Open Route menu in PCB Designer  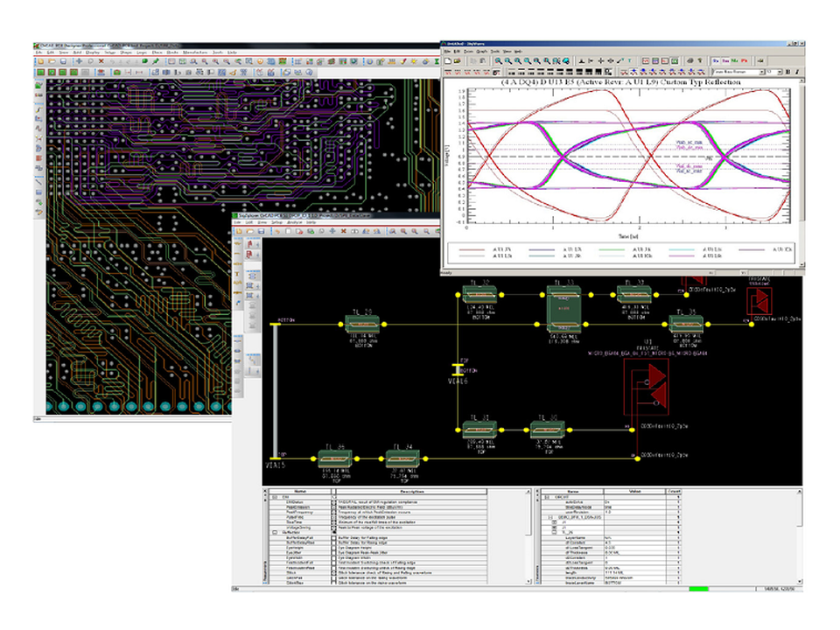(172, 52)
